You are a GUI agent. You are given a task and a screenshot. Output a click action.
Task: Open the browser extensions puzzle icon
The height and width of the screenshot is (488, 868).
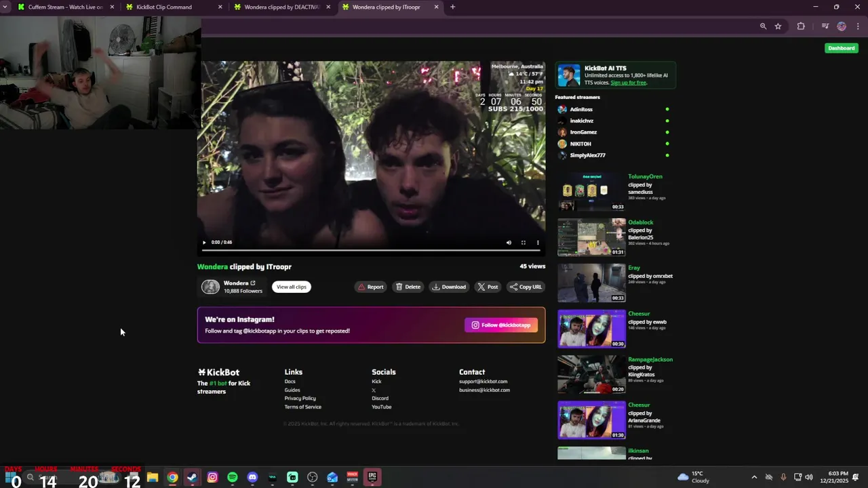(x=801, y=26)
